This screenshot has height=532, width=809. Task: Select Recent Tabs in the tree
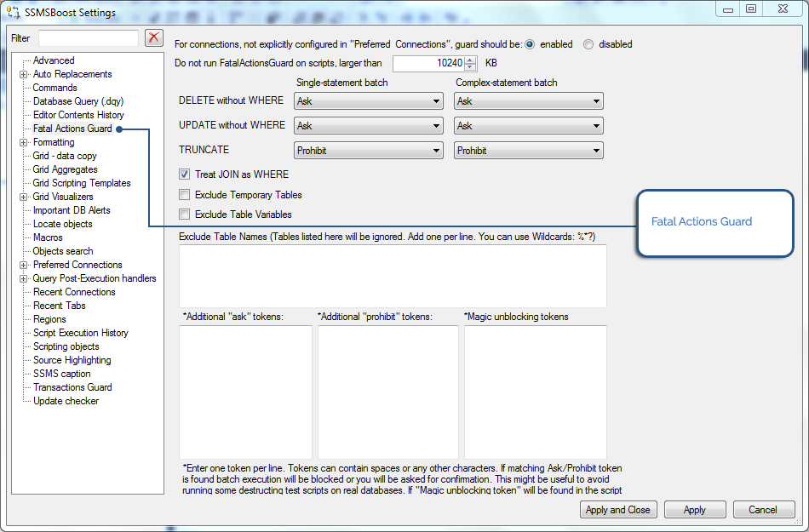(x=60, y=306)
